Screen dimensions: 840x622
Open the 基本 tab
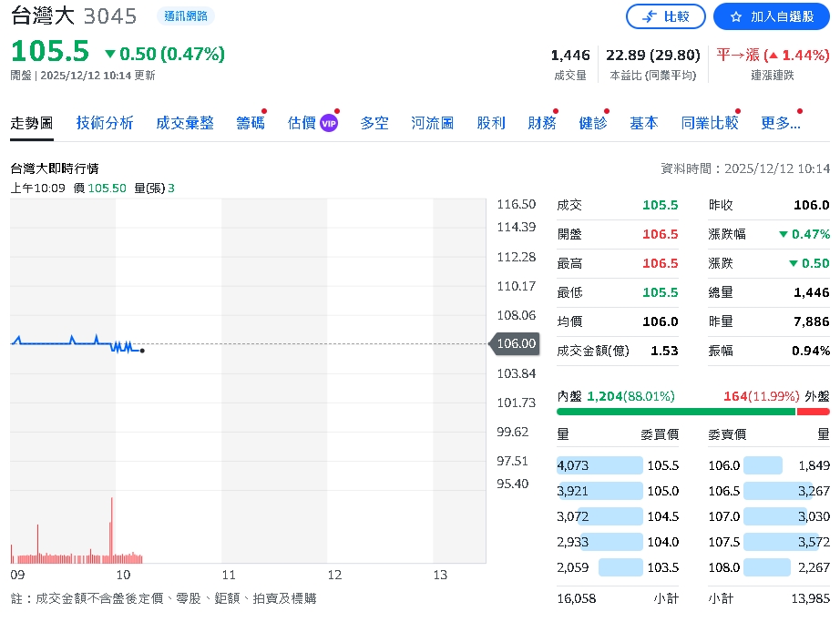643,122
